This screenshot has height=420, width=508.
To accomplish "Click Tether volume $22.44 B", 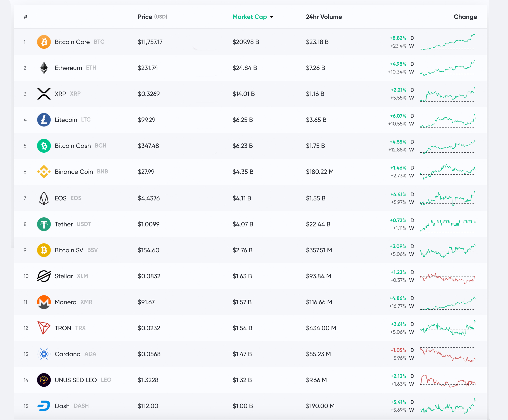I will coord(318,224).
